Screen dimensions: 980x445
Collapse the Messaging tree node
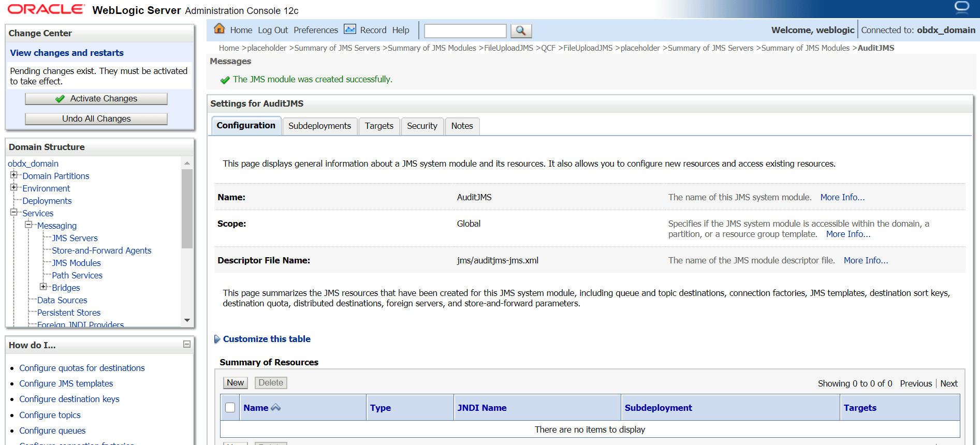pyautogui.click(x=28, y=225)
